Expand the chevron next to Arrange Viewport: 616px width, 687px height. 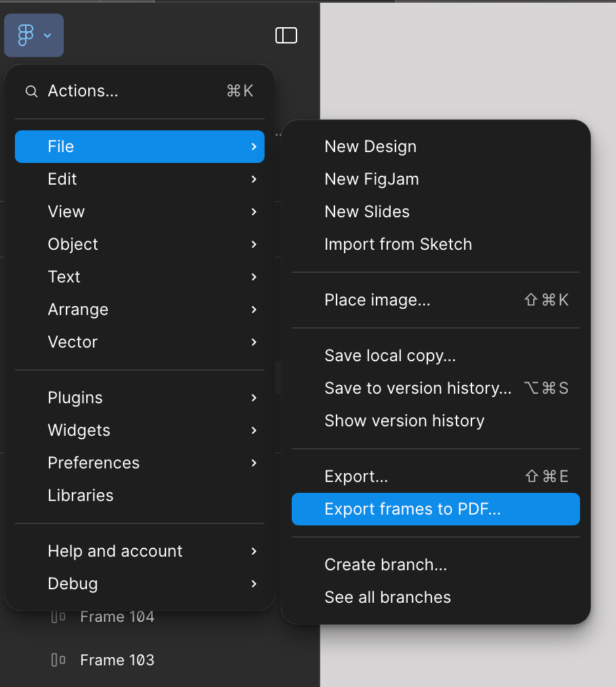(x=254, y=310)
